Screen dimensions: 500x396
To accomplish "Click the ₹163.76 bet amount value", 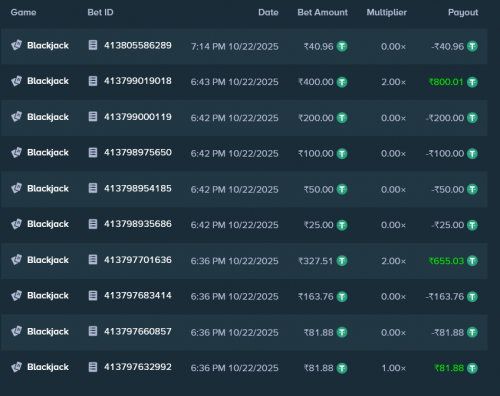I will point(316,297).
